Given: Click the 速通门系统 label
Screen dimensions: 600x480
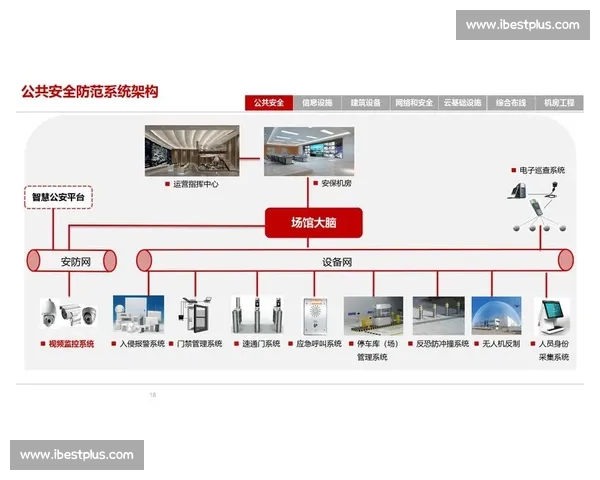Looking at the screenshot, I should click(261, 344).
